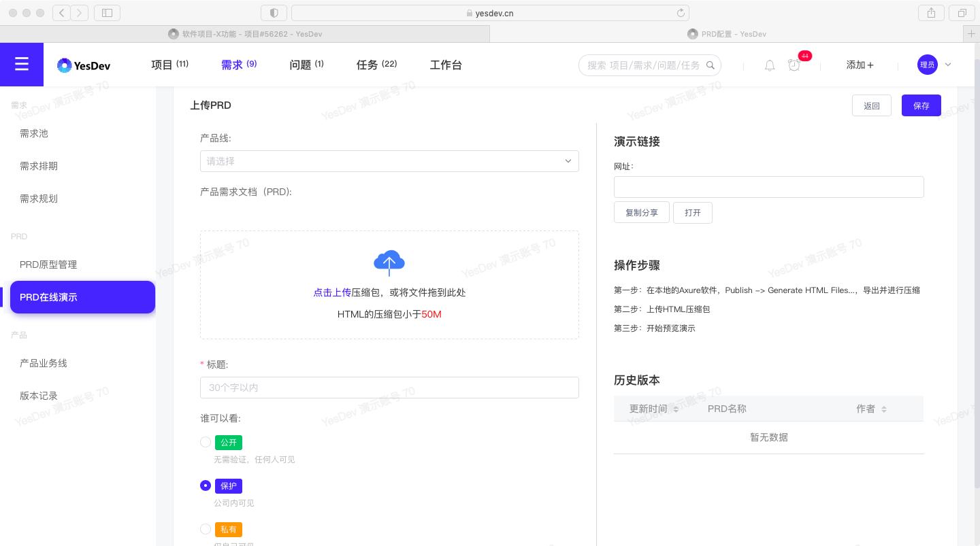Click the blue cloud upload icon
Image resolution: width=980 pixels, height=546 pixels.
pos(389,263)
